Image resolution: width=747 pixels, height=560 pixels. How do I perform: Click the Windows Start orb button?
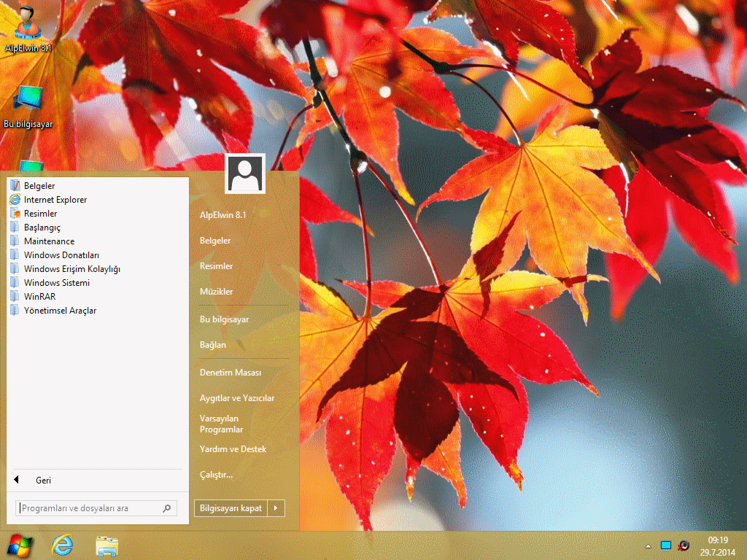20,545
